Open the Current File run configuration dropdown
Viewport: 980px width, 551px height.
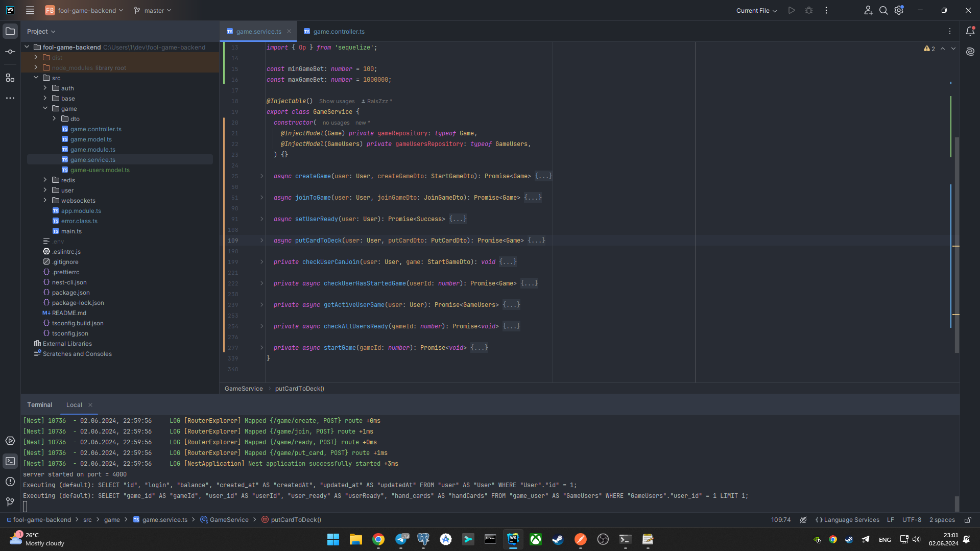point(756,10)
